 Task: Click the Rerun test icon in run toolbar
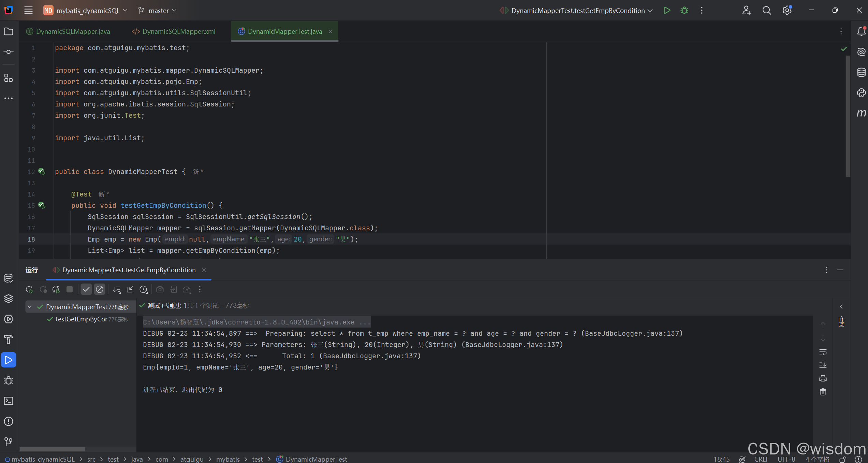(x=29, y=290)
